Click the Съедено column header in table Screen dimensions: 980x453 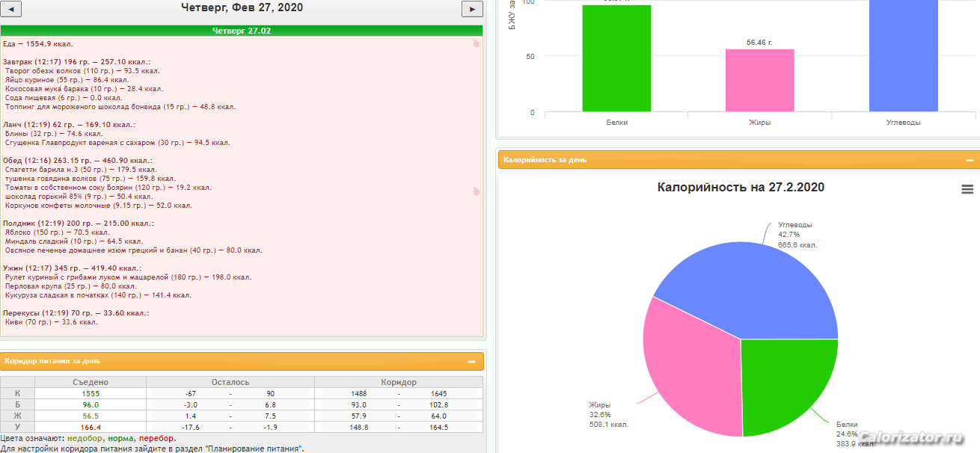(91, 382)
